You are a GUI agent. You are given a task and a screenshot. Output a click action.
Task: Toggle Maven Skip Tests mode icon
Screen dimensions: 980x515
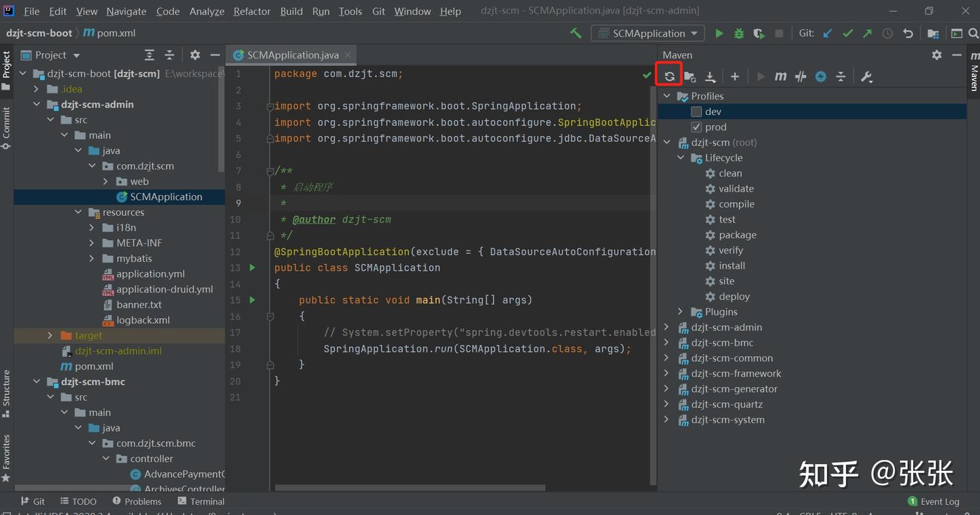coord(800,77)
